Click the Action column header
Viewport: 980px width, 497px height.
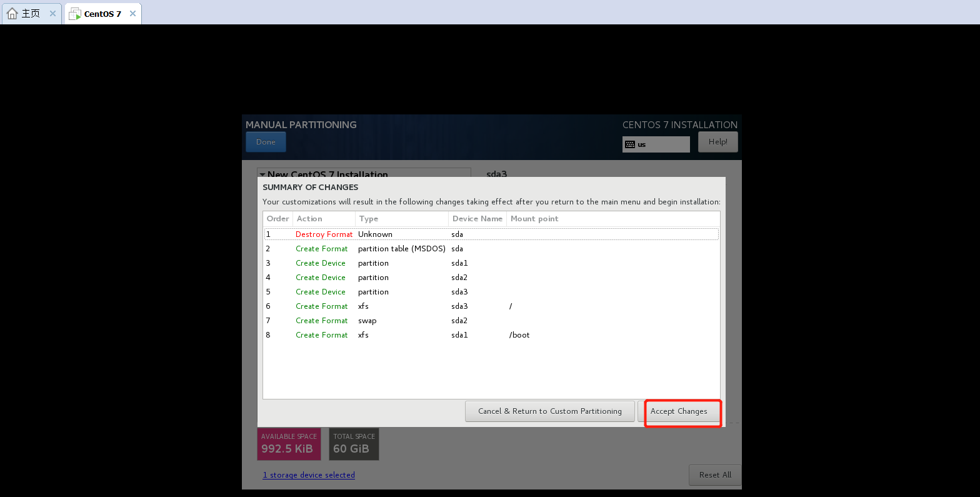(x=324, y=219)
